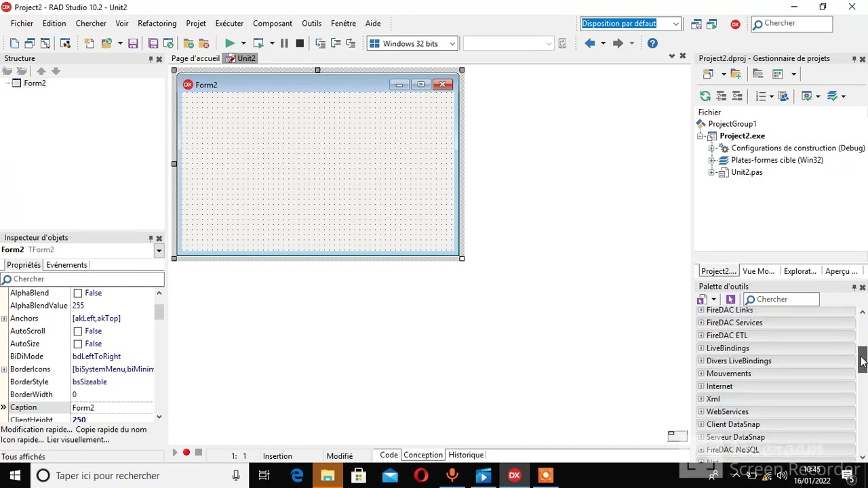Screen dimensions: 868x488
Task: Click the macro Play triangle in status bar
Action: pyautogui.click(x=175, y=452)
